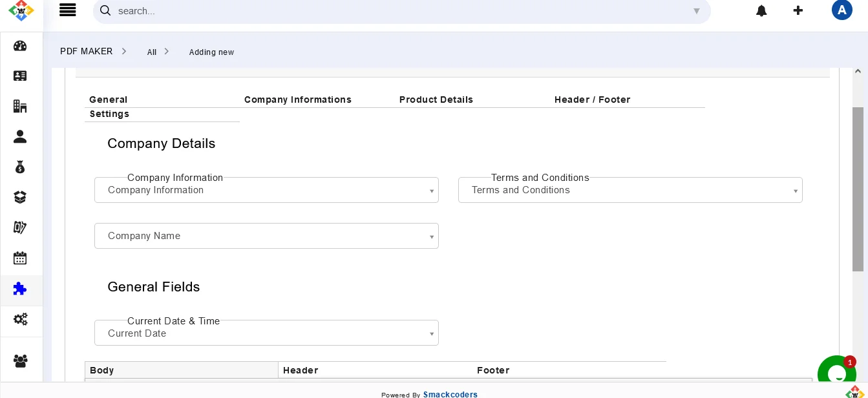This screenshot has width=868, height=398.
Task: Click the blue puzzle piece extensions icon
Action: tap(20, 289)
